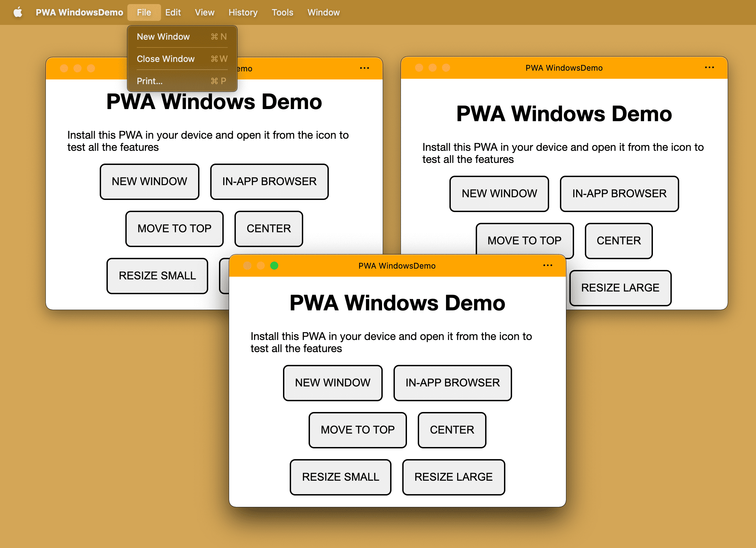Select Edit menu in macOS menu bar
Screen dimensions: 756x548
coord(173,12)
